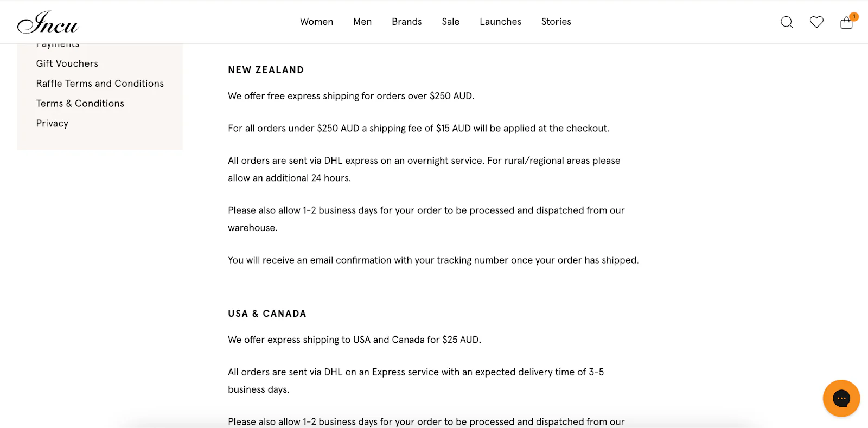View Gift Vouchers information

pyautogui.click(x=67, y=63)
